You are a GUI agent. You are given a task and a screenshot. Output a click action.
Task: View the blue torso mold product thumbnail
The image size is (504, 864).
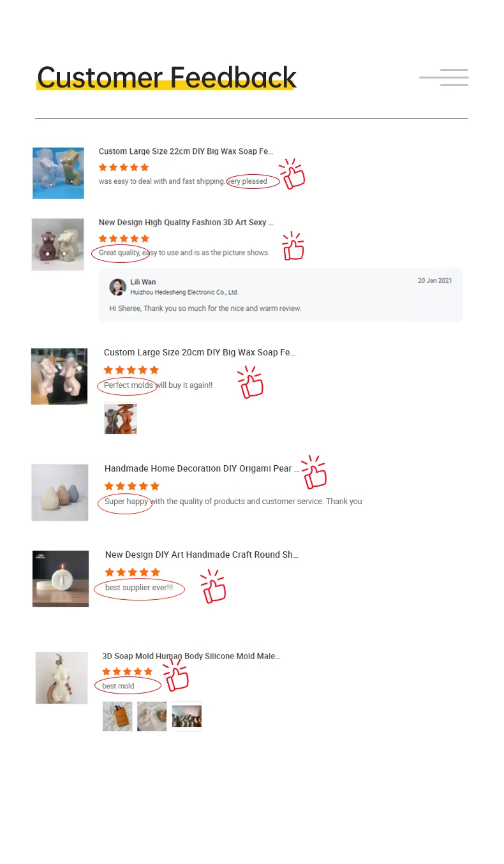pyautogui.click(x=58, y=173)
